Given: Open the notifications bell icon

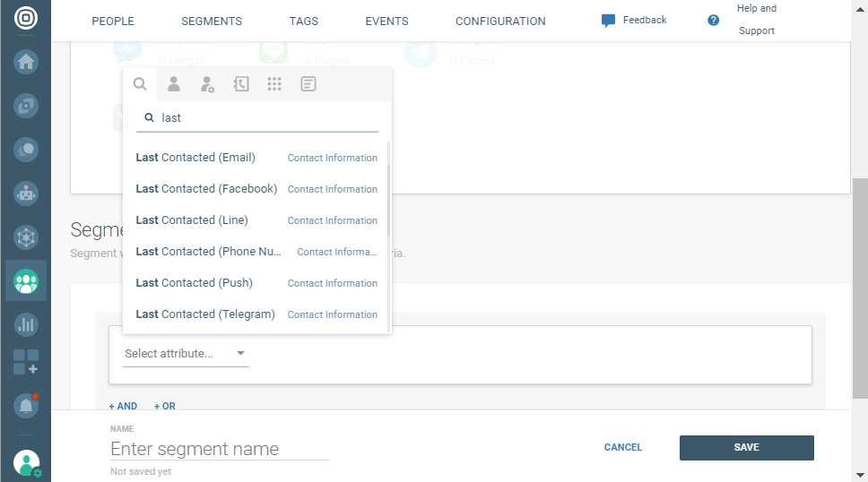Looking at the screenshot, I should [x=26, y=406].
